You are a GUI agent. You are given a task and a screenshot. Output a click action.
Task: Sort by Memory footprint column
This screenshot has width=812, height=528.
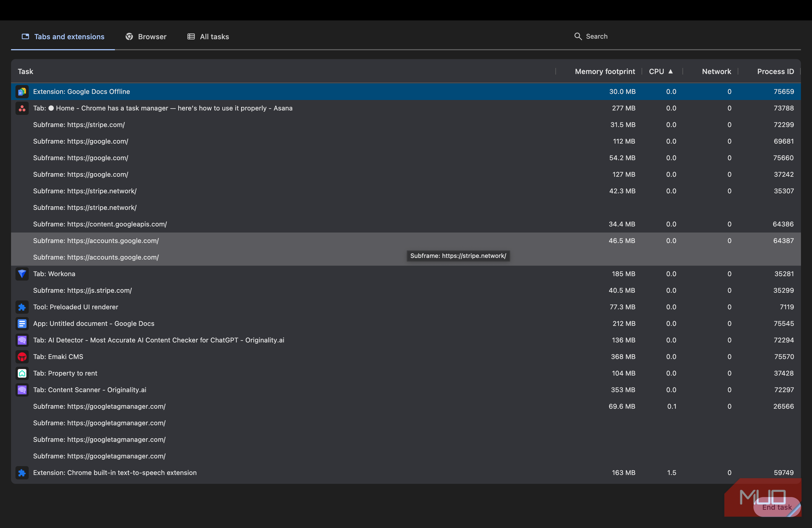click(x=605, y=72)
